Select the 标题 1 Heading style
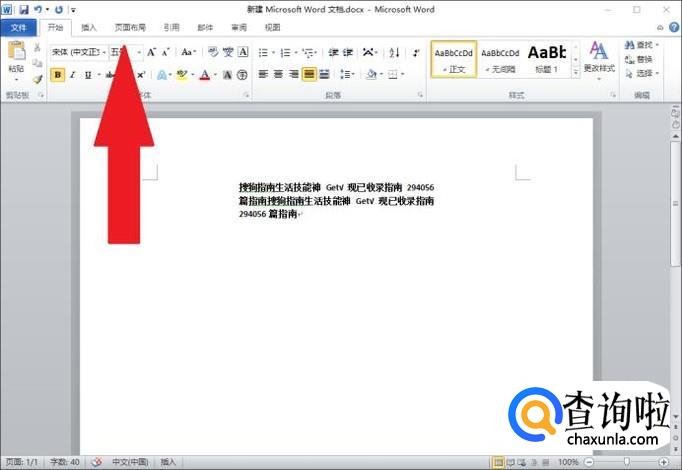Image resolution: width=682 pixels, height=470 pixels. click(x=547, y=60)
